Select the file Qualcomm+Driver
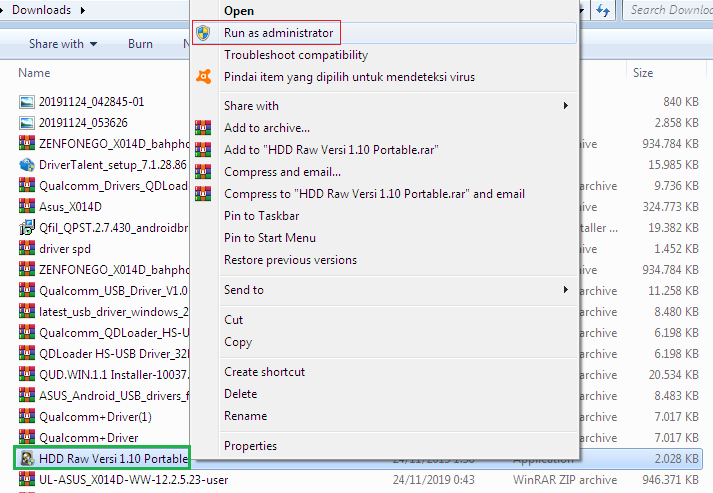 coord(89,438)
